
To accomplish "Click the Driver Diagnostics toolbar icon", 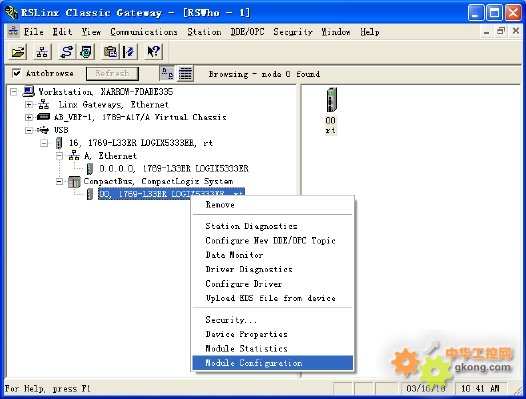I will pos(86,52).
